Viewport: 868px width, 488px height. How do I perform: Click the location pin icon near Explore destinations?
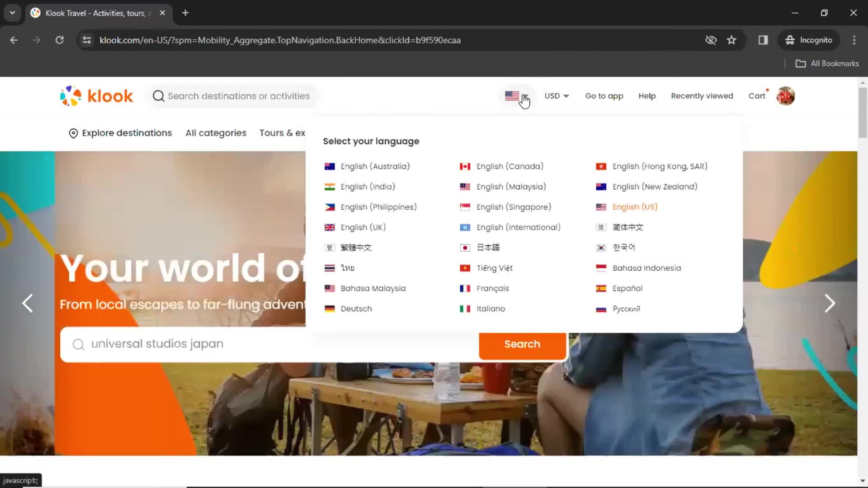point(73,133)
